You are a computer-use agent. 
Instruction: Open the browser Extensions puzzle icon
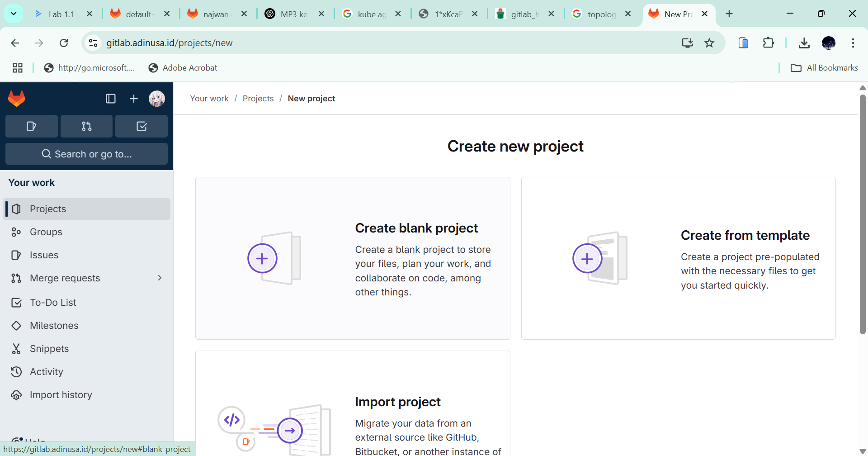(768, 43)
